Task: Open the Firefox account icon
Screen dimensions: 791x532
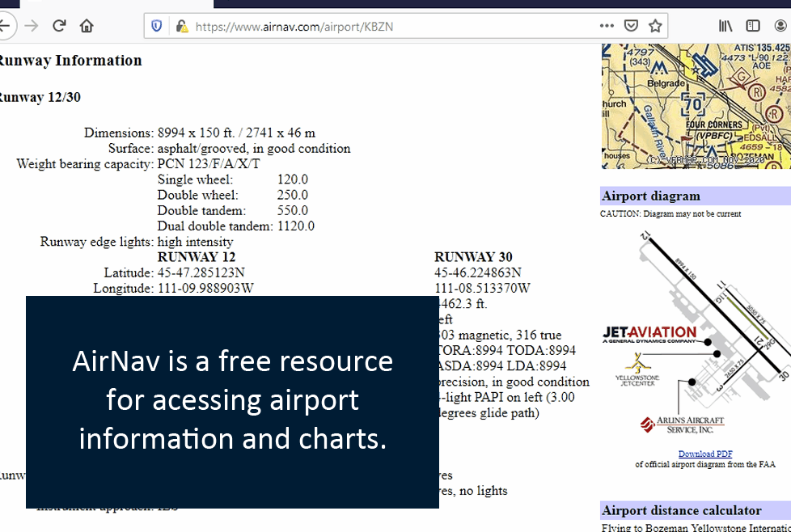Action: (x=782, y=26)
